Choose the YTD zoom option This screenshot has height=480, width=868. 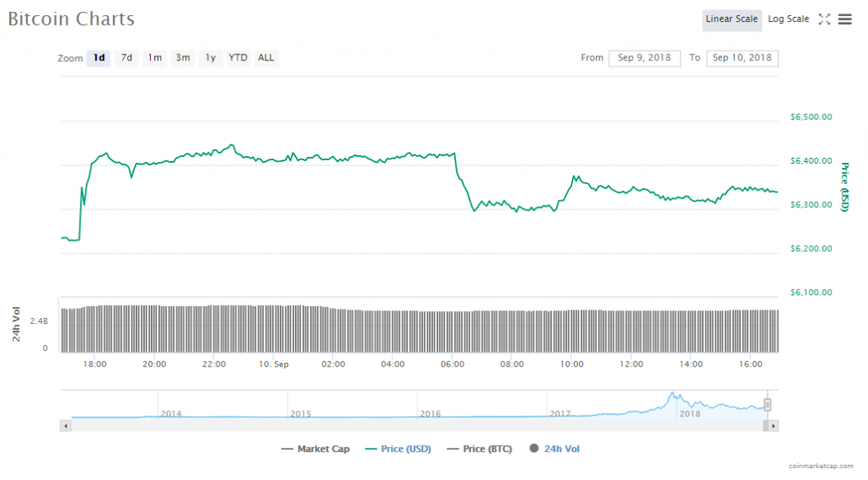238,58
